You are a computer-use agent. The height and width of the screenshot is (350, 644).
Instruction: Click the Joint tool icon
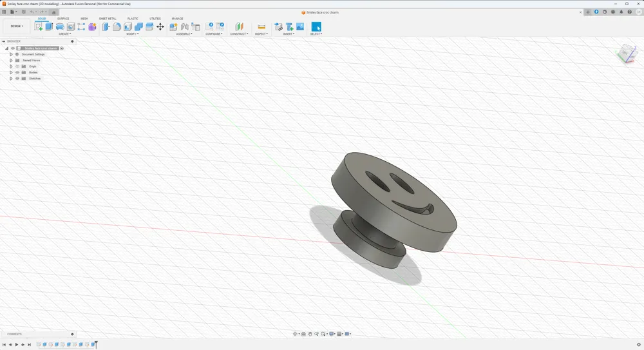(184, 26)
